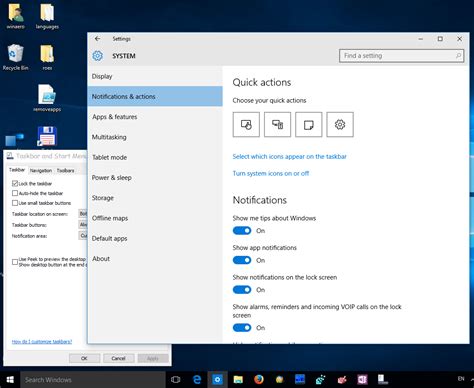Click the Tablet mode quick action tile

246,125
